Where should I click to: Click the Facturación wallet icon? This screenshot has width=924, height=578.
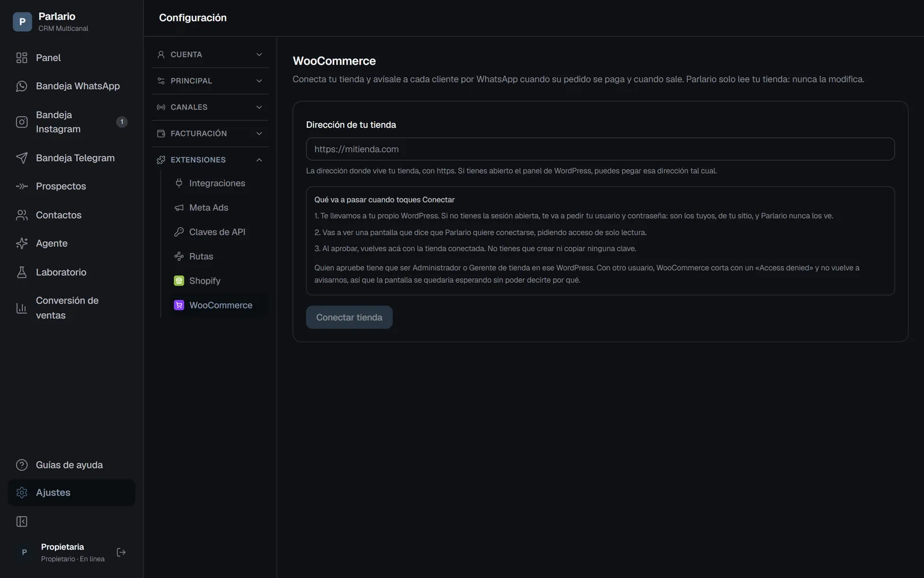point(161,134)
